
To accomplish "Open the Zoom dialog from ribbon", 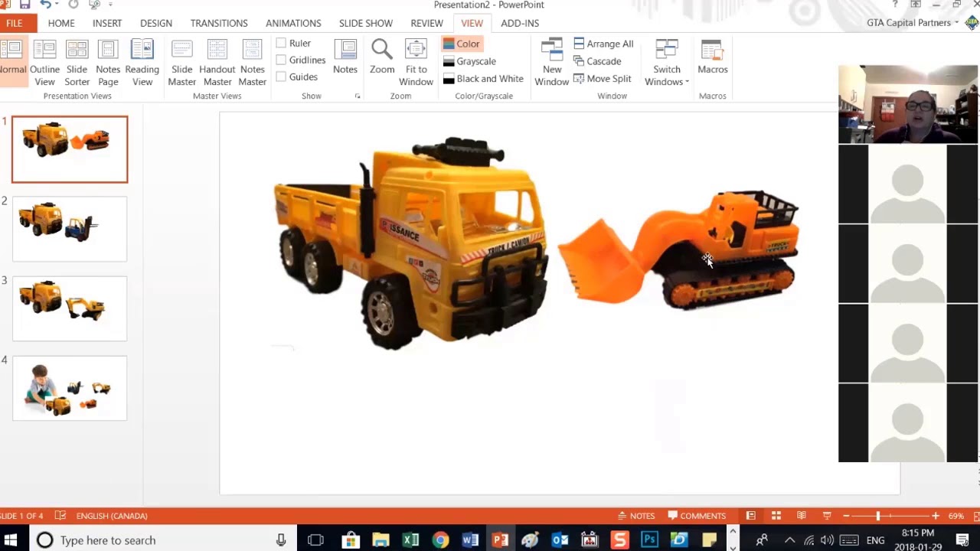I will point(382,57).
